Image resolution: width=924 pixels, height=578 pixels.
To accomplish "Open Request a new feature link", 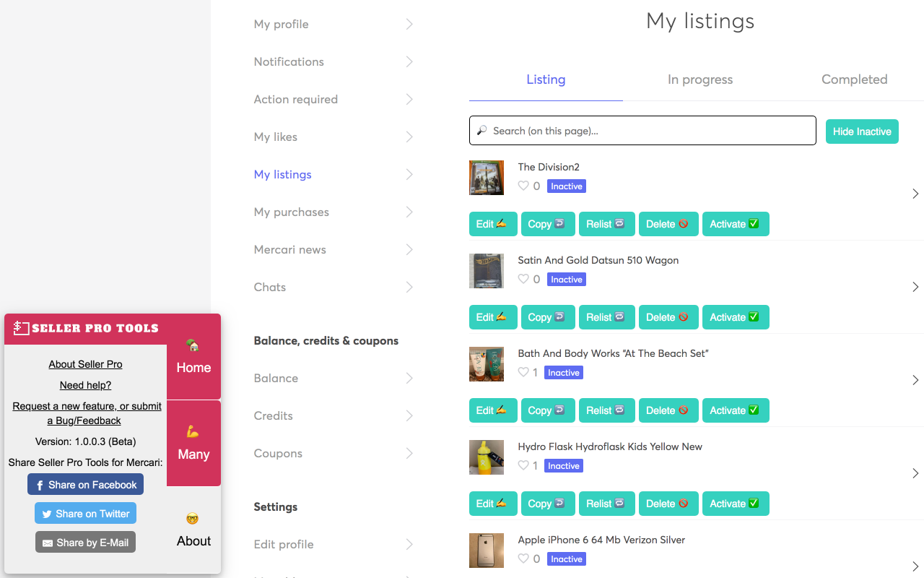I will [x=87, y=413].
